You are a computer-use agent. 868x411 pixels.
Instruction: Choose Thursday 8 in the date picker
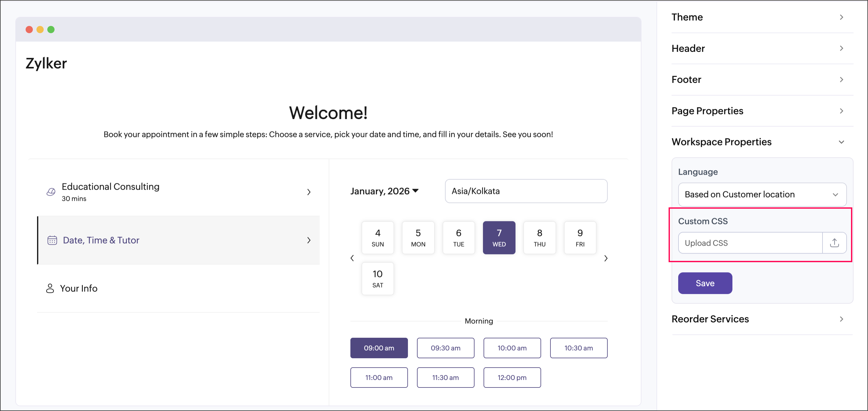(539, 238)
